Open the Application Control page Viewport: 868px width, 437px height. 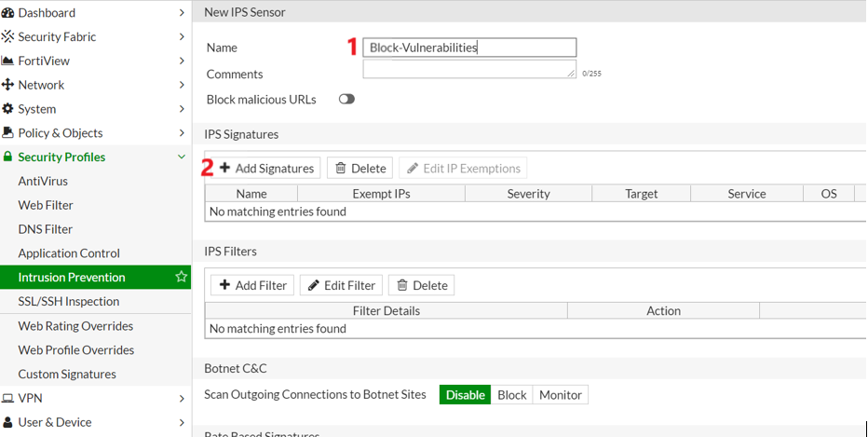(69, 253)
